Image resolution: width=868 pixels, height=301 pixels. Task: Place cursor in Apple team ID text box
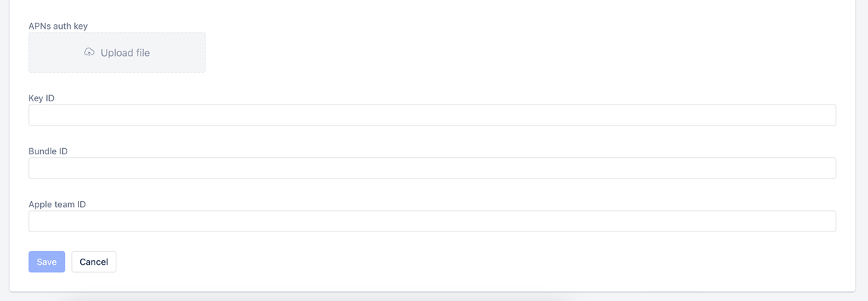coord(432,222)
